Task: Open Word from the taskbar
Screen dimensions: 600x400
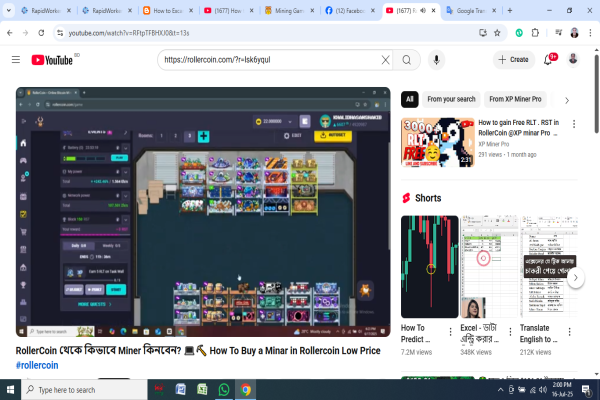Action: pyautogui.click(x=180, y=390)
